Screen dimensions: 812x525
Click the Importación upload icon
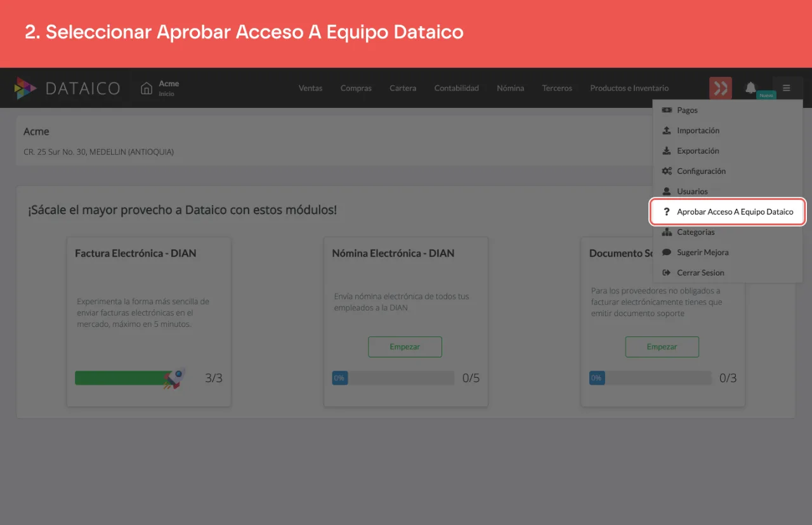[667, 130]
